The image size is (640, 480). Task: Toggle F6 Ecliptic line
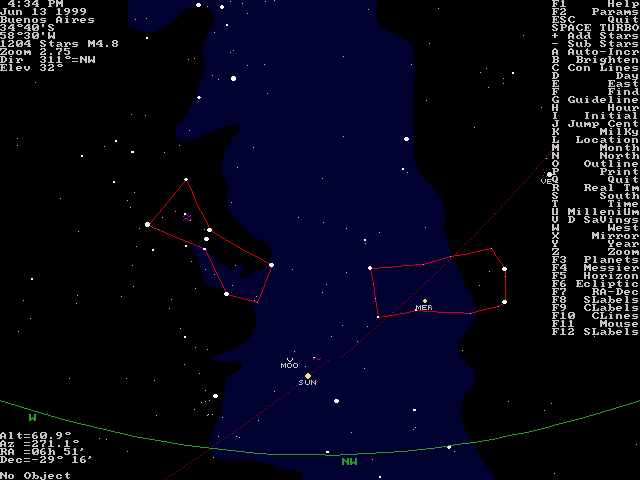tap(596, 284)
